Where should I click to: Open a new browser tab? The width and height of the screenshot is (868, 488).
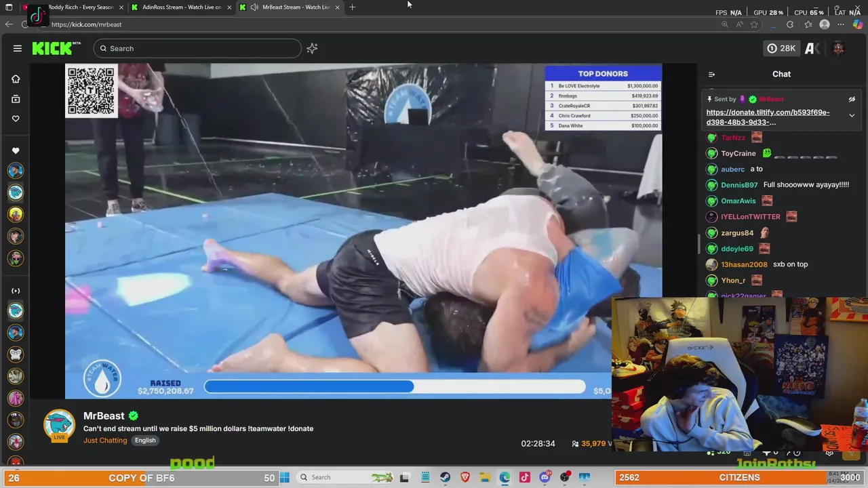coord(352,7)
